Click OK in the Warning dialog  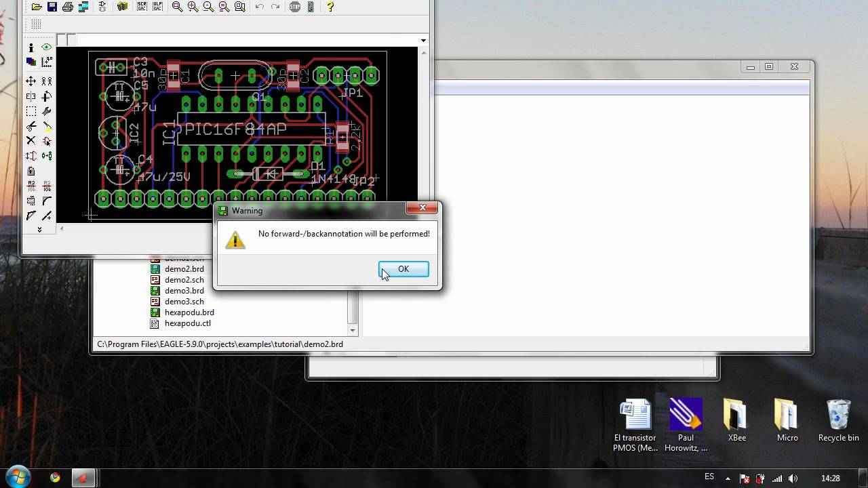[403, 269]
